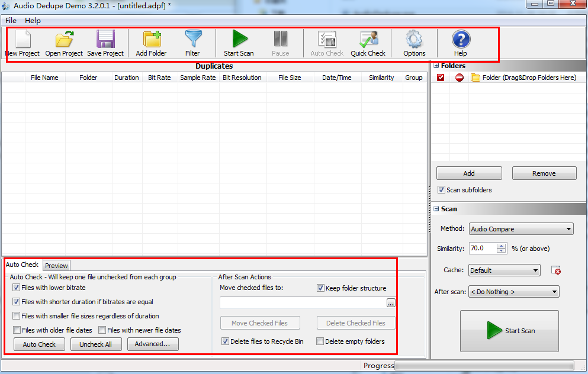Click the Move Checked Files button
Screen dimensions: 588x374
coord(260,323)
